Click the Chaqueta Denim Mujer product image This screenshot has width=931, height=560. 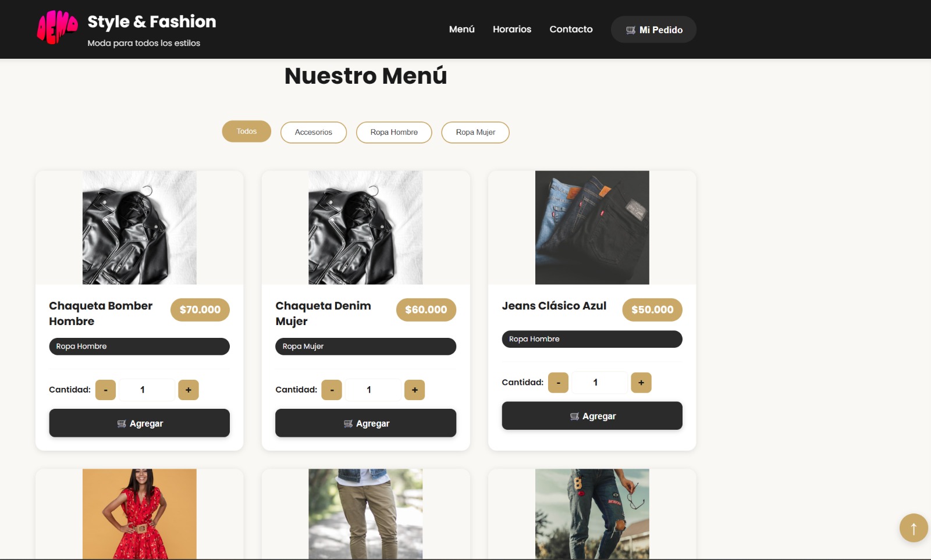click(x=365, y=227)
